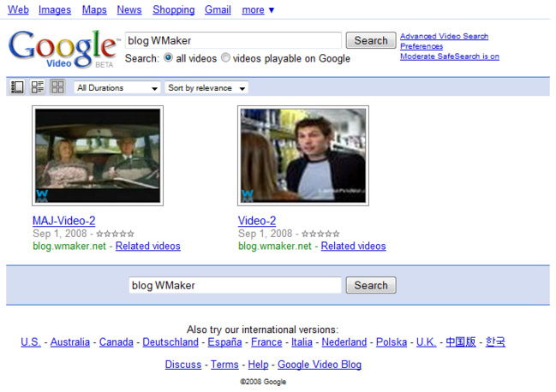The width and height of the screenshot is (556, 392).
Task: Open the Google Video Blog footer link
Action: (x=319, y=365)
